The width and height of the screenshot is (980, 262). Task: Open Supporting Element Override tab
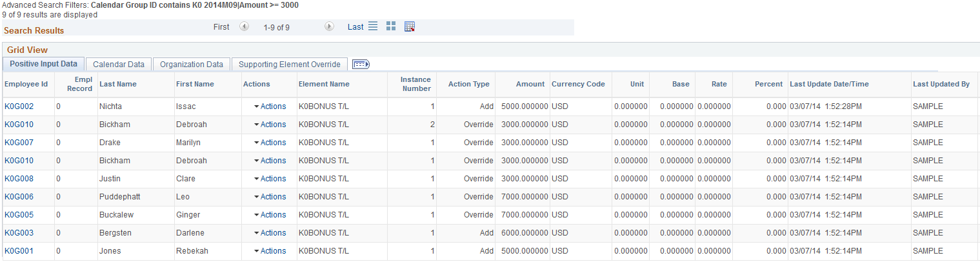(x=290, y=65)
